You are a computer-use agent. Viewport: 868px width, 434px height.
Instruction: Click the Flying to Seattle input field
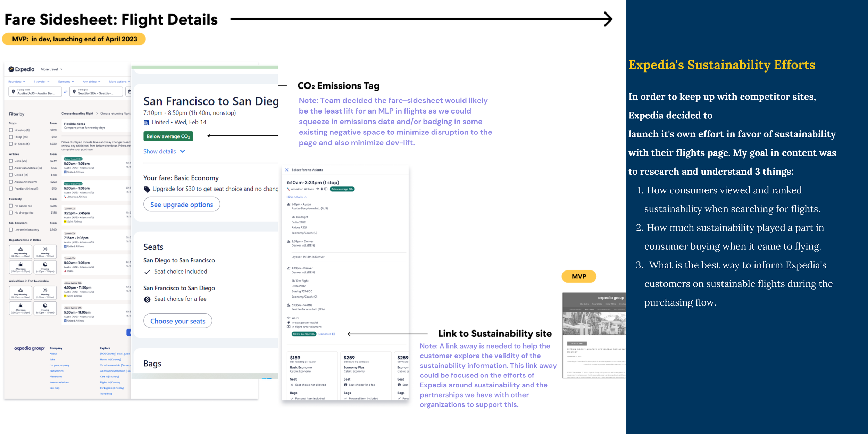[96, 92]
